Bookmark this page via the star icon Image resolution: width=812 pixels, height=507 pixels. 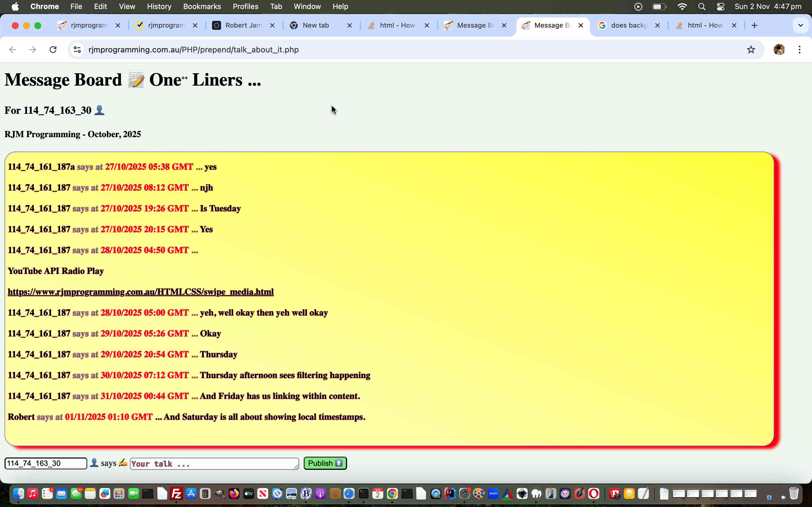point(751,49)
